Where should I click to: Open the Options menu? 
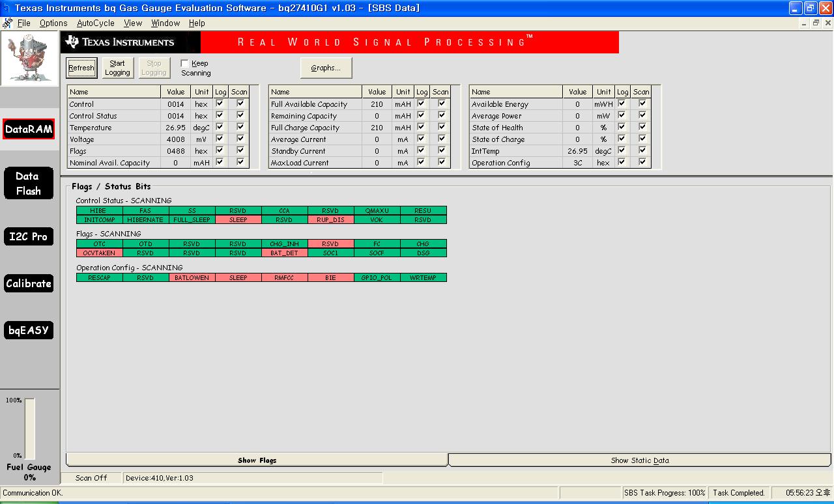[x=53, y=23]
